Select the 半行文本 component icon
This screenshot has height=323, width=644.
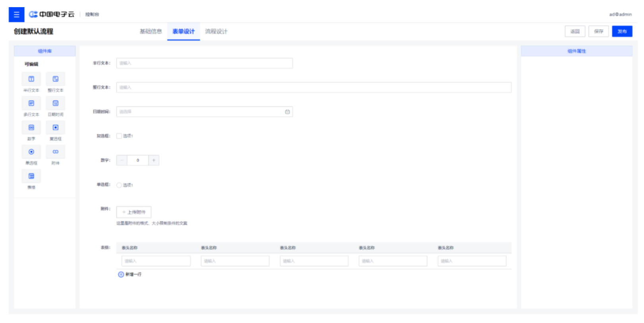pos(31,79)
